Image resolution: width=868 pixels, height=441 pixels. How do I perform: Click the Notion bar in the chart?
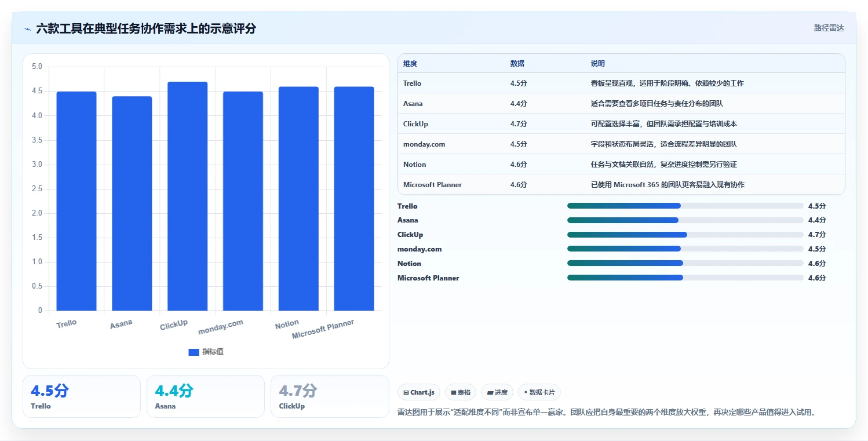(298, 199)
